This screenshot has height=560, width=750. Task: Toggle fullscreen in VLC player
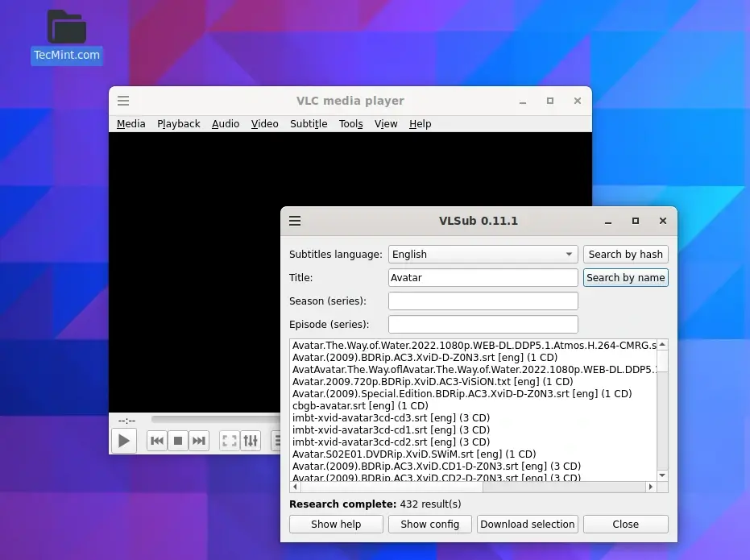click(230, 441)
